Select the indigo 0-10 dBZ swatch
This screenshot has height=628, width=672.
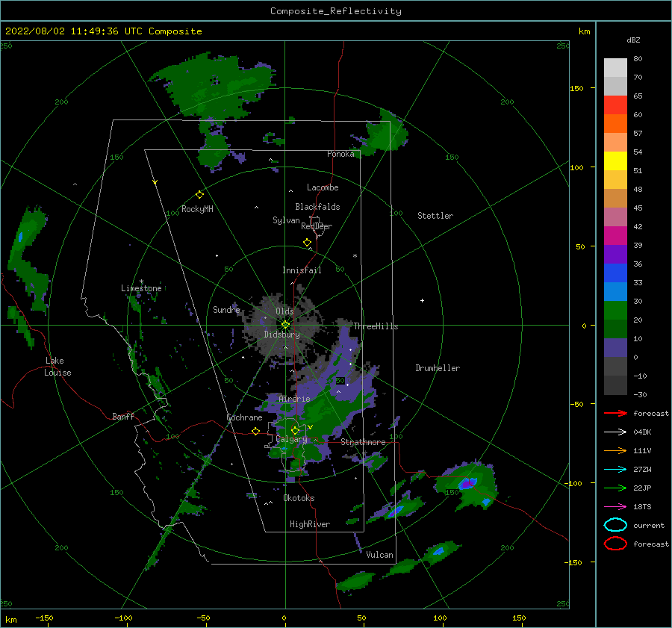click(x=615, y=348)
